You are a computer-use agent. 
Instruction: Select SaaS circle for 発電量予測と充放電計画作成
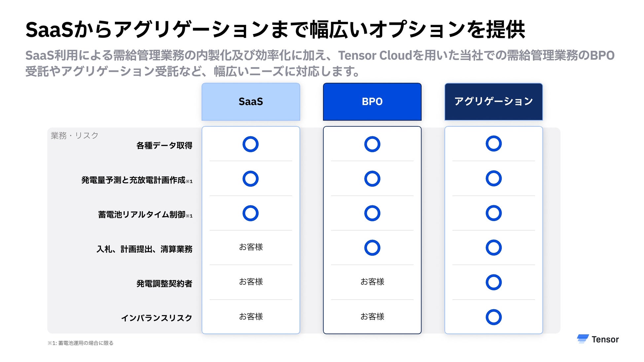click(250, 179)
